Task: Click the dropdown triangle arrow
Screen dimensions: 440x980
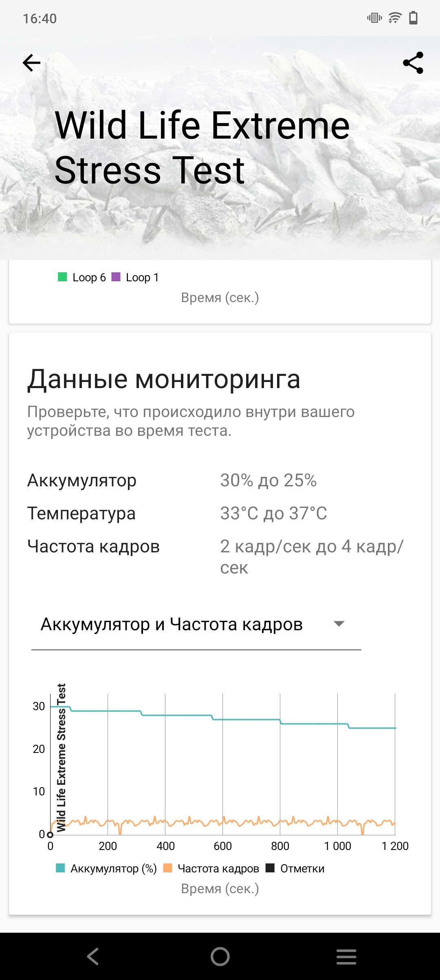Action: tap(339, 624)
